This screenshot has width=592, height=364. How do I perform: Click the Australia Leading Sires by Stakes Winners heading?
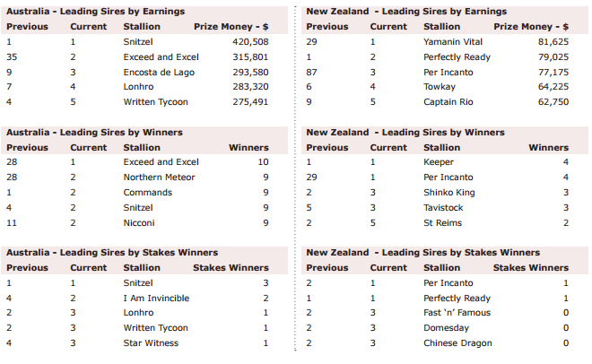tap(112, 252)
